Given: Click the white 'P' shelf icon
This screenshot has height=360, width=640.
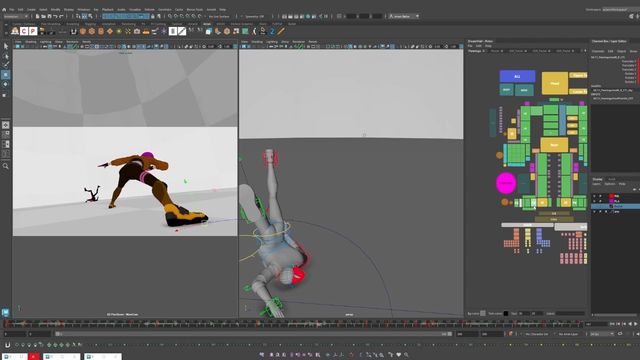Looking at the screenshot, I should (33, 31).
